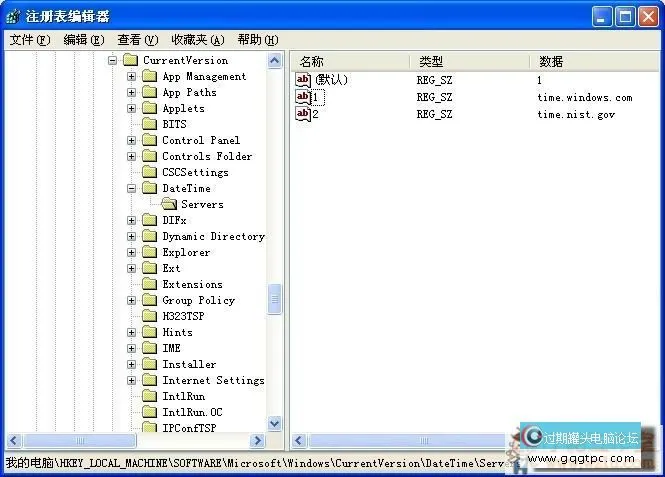This screenshot has width=665, height=477.
Task: Click the Explorer folder icon
Action: click(149, 252)
